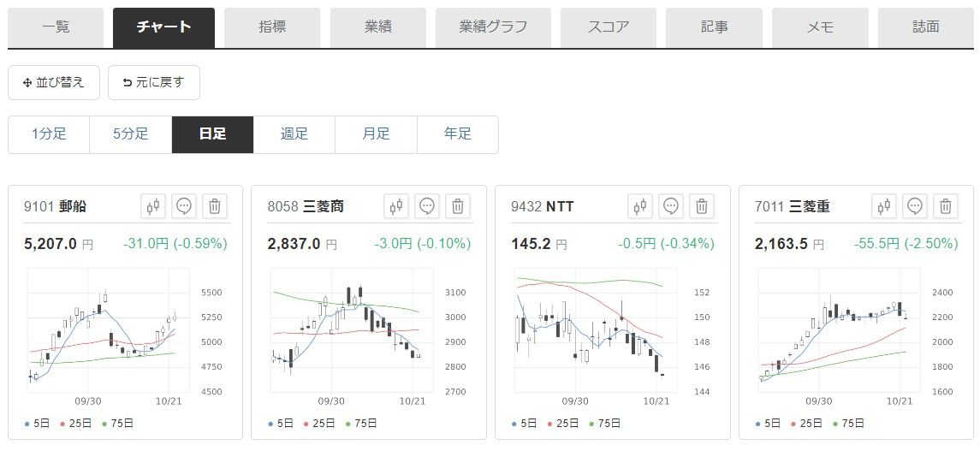Select the 週足 weekly timeframe
The width and height of the screenshot is (980, 451).
tap(294, 134)
